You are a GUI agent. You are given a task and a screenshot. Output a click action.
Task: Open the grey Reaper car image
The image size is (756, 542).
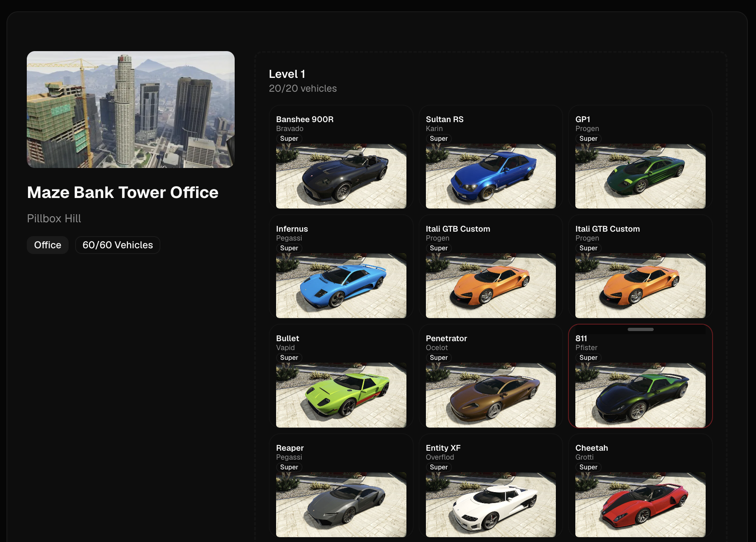click(x=341, y=505)
